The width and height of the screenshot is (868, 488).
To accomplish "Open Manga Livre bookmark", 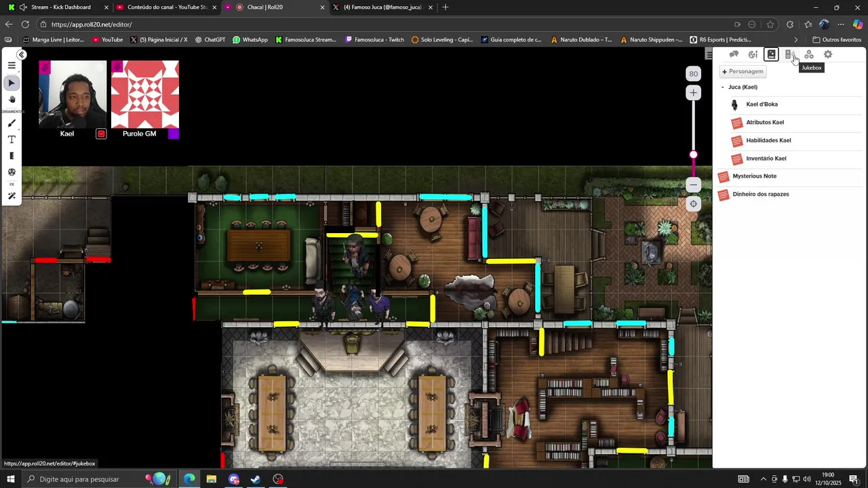I will [x=53, y=40].
